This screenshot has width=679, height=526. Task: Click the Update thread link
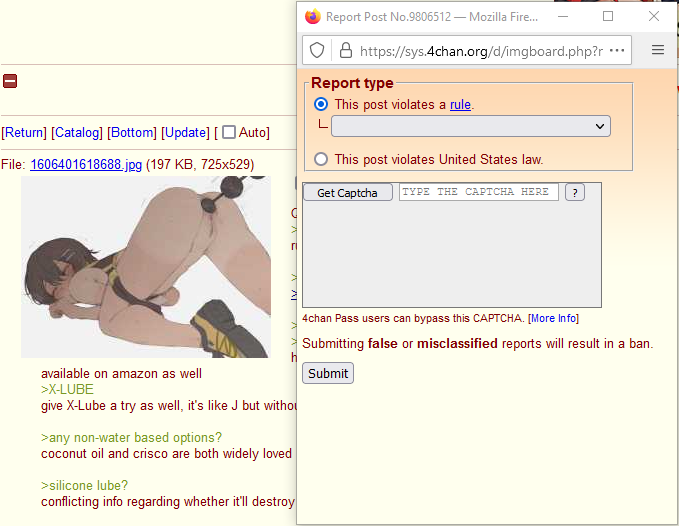[185, 132]
